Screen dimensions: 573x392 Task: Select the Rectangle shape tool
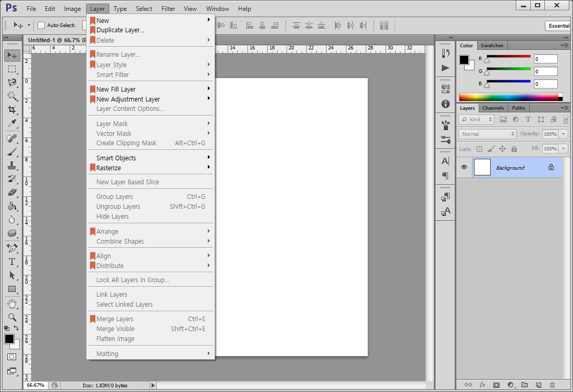click(12, 289)
